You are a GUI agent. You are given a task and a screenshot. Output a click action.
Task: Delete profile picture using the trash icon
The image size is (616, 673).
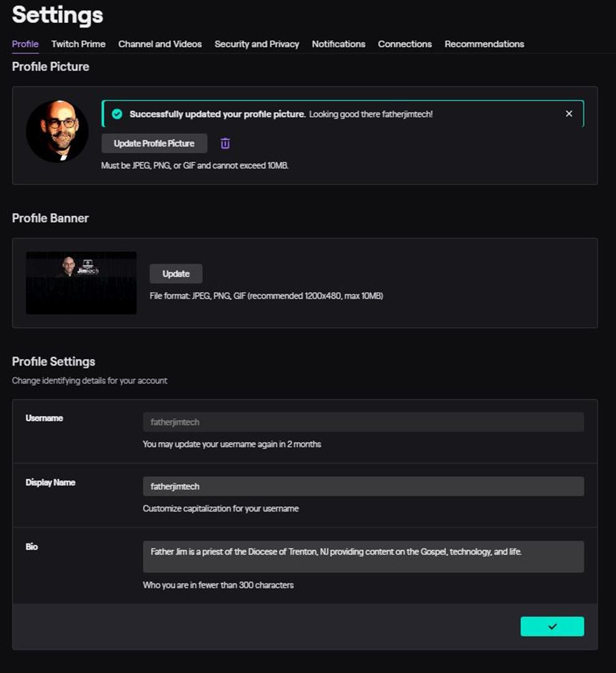(x=225, y=143)
